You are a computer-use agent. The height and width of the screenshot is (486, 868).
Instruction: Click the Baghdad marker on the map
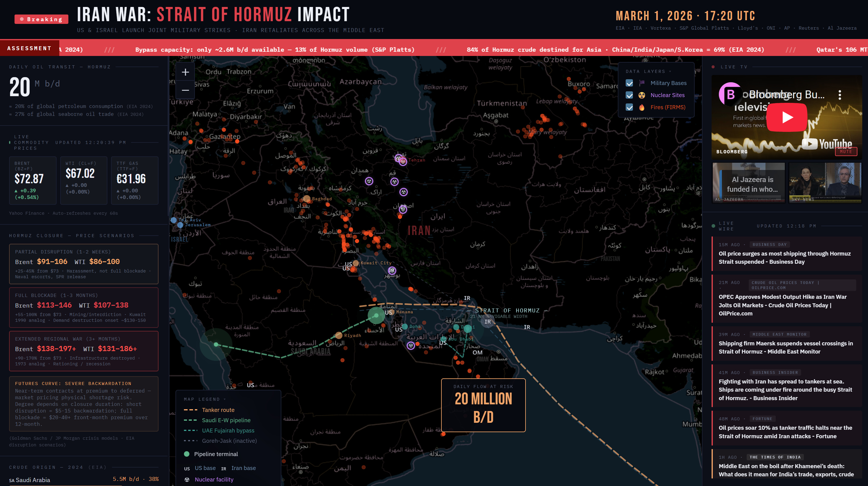click(307, 199)
